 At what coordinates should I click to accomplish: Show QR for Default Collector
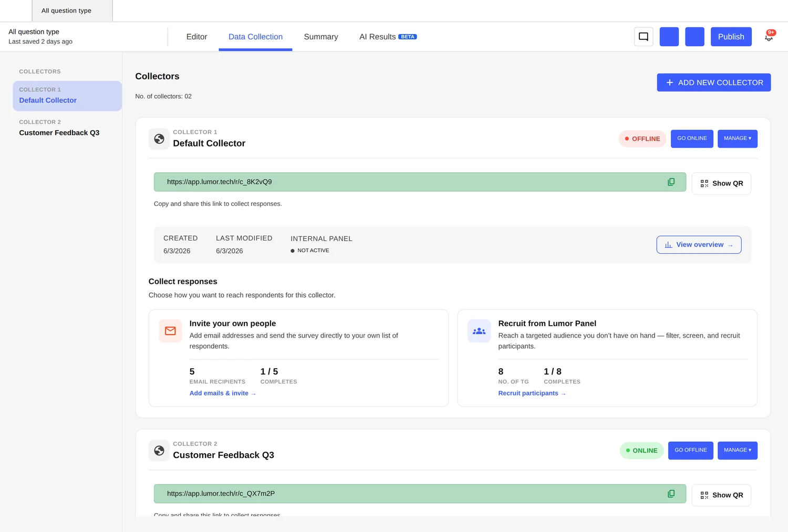point(721,183)
